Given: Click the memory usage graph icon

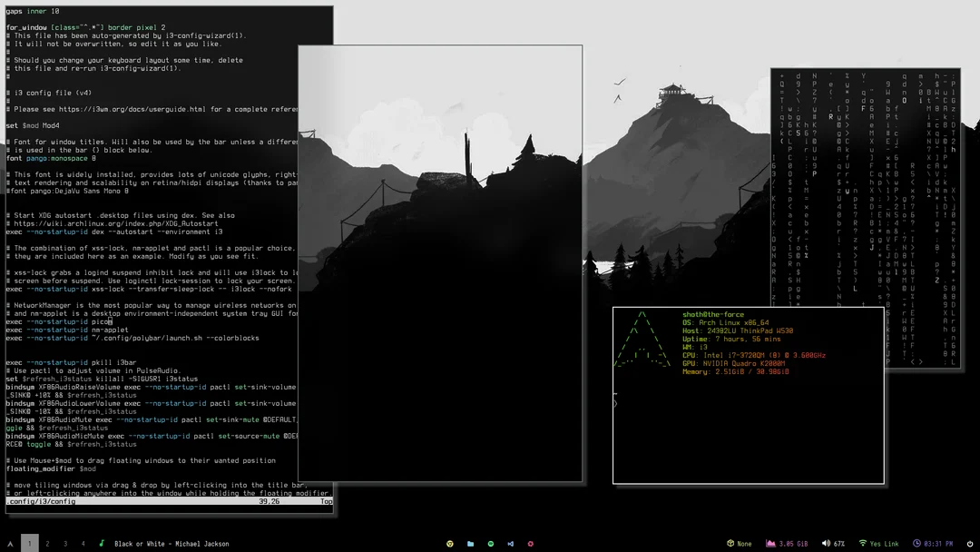Looking at the screenshot, I should tap(770, 543).
